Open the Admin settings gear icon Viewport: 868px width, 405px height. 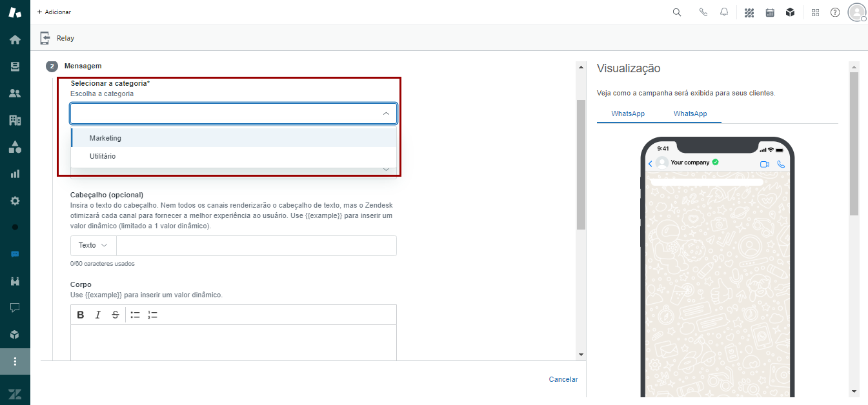pos(15,201)
